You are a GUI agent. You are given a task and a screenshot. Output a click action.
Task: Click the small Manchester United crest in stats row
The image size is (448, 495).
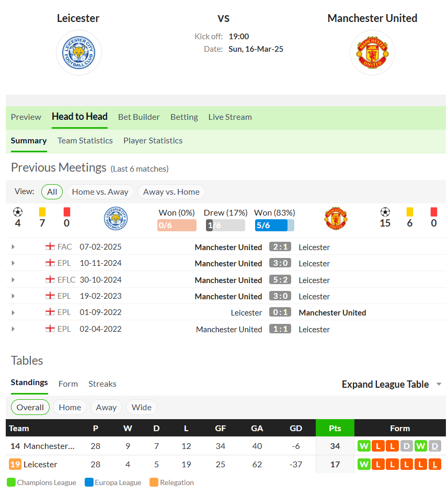[336, 218]
